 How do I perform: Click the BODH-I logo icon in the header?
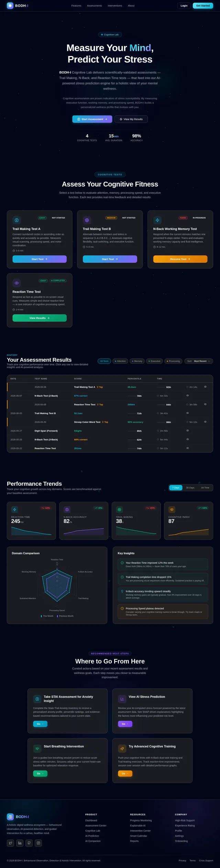click(10, 5)
